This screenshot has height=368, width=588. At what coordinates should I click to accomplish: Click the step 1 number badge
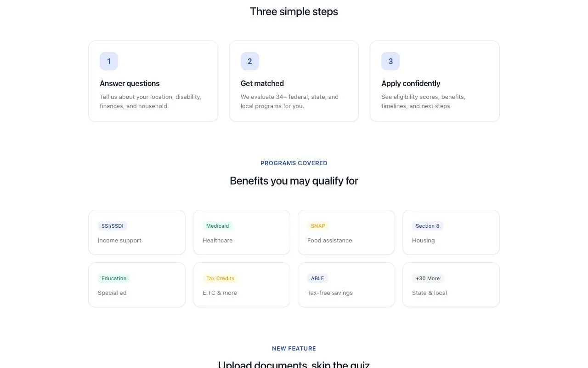(x=109, y=61)
